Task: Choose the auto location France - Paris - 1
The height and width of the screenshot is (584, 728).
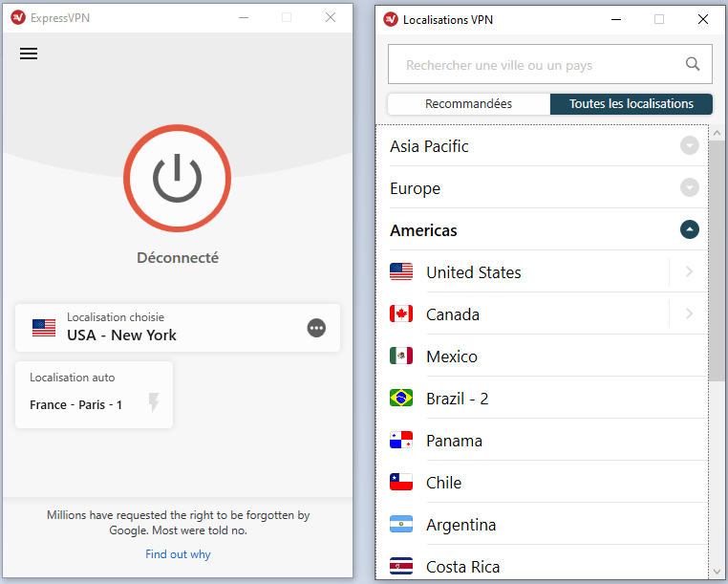Action: 95,395
